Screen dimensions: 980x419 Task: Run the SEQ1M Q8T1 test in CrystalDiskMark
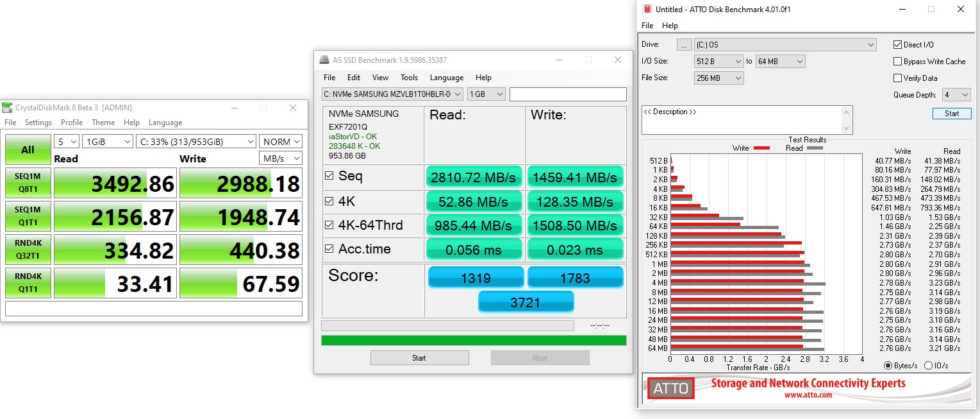[x=28, y=184]
